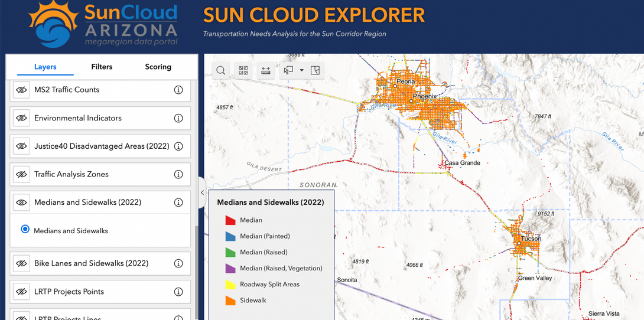644x320 pixels.
Task: Activate the measure tool
Action: pyautogui.click(x=266, y=70)
